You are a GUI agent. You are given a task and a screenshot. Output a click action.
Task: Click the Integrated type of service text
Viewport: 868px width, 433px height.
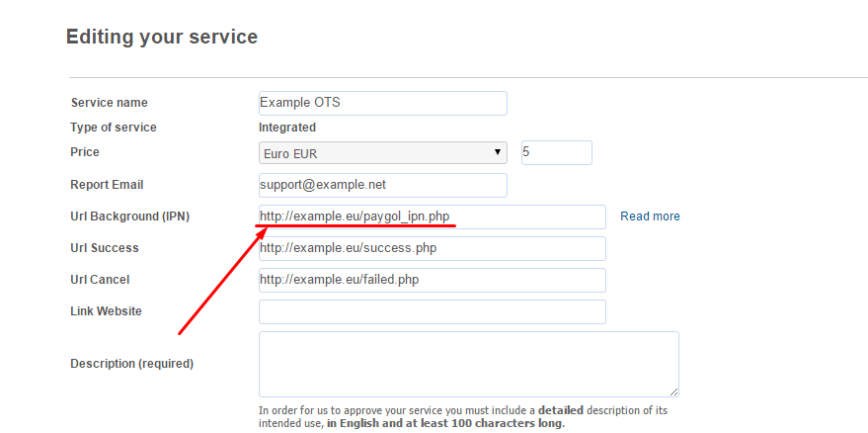point(287,128)
